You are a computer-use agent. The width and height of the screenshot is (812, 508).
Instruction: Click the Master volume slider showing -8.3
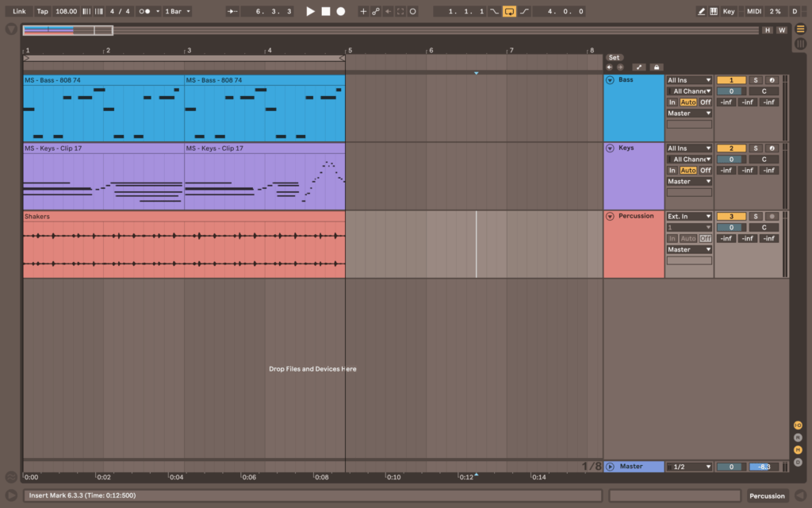coord(765,467)
